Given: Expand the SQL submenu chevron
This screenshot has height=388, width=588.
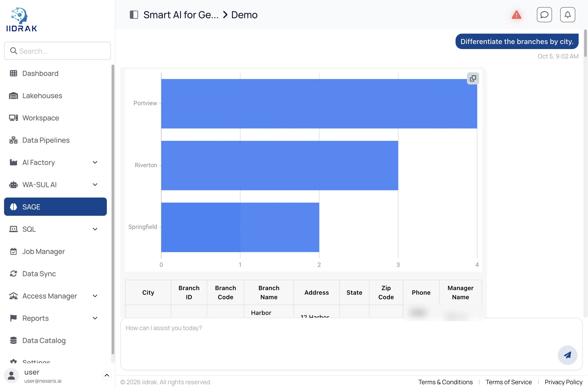Looking at the screenshot, I should pyautogui.click(x=95, y=229).
